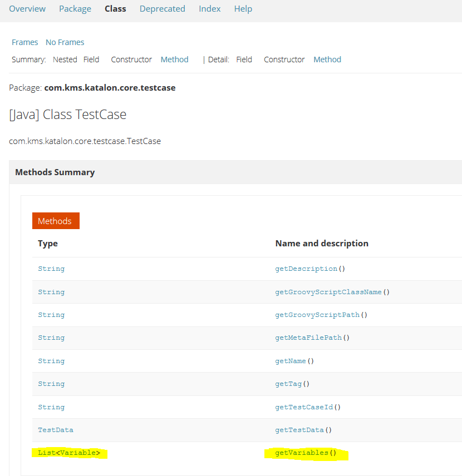Screen dimensions: 462x476
Task: Open the Index page
Action: tap(210, 9)
